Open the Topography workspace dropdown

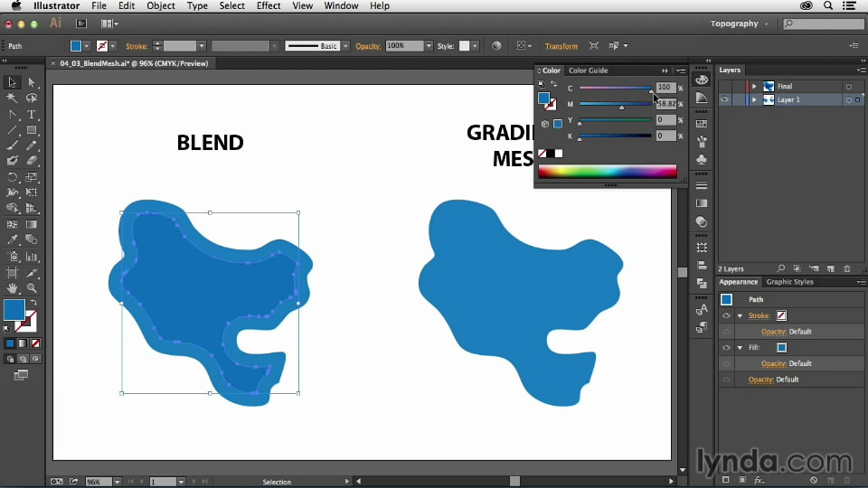[x=739, y=23]
